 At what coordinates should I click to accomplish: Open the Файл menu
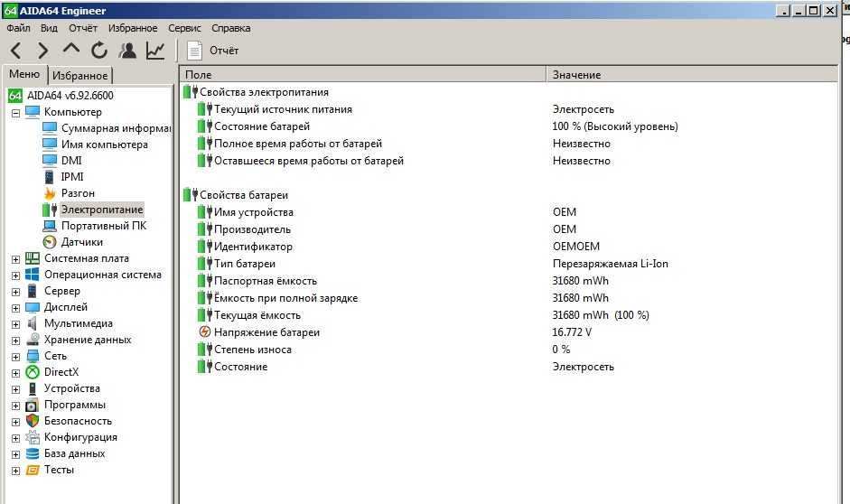(x=18, y=28)
